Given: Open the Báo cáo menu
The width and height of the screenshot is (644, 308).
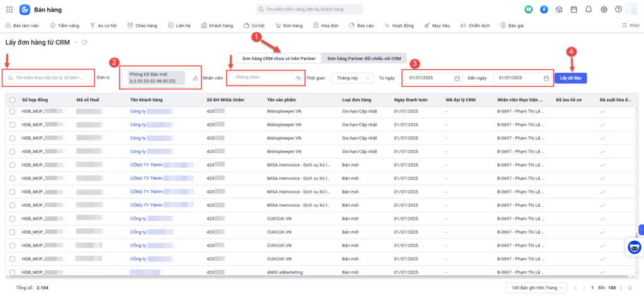Looking at the screenshot, I should [x=362, y=26].
